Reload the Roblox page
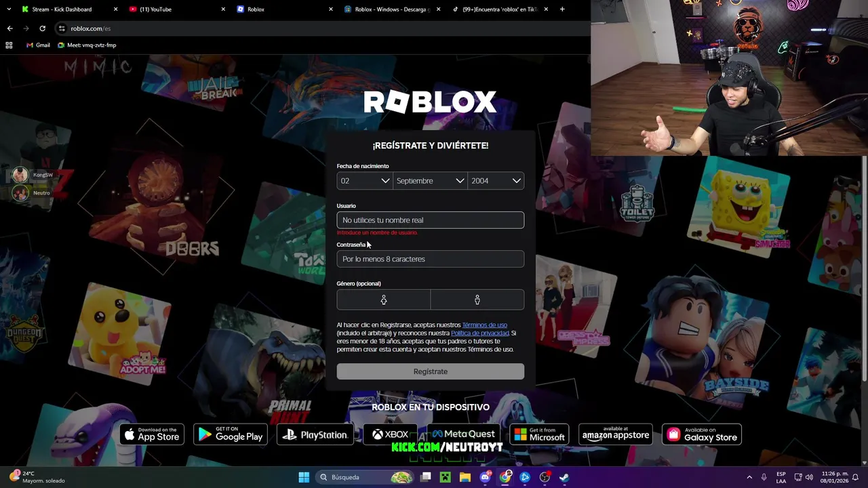This screenshot has height=488, width=868. point(42,28)
